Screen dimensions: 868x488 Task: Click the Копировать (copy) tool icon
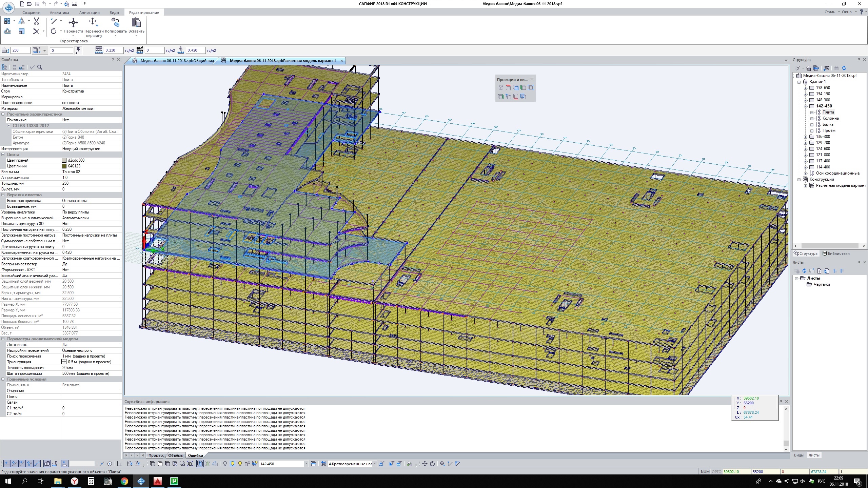coord(115,23)
